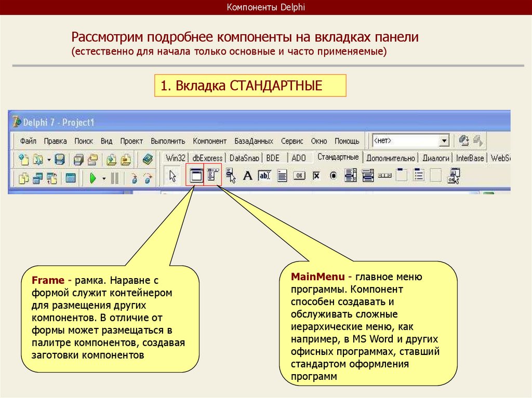The width and height of the screenshot is (532, 398).
Task: Click the Add file to project icon
Action: pos(111,159)
